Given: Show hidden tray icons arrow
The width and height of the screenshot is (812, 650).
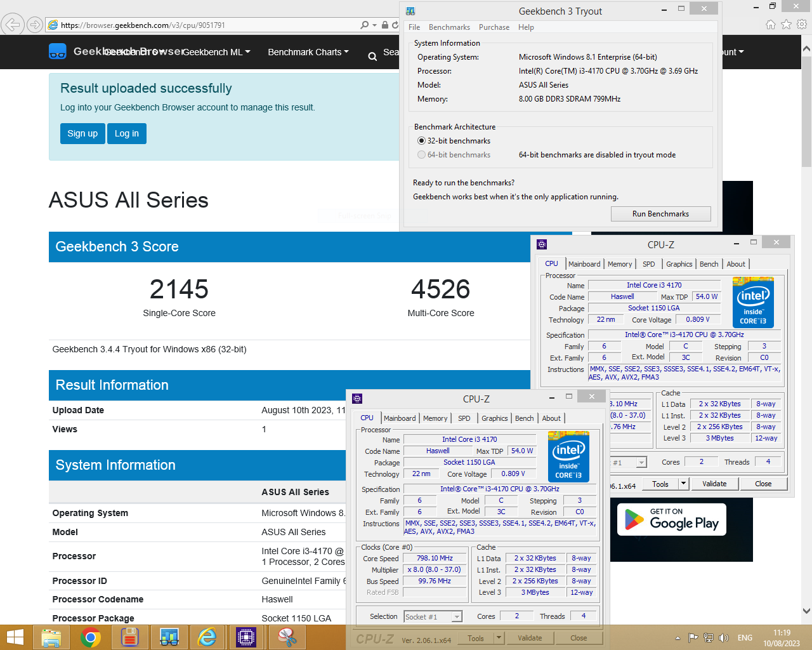Looking at the screenshot, I should (x=678, y=638).
